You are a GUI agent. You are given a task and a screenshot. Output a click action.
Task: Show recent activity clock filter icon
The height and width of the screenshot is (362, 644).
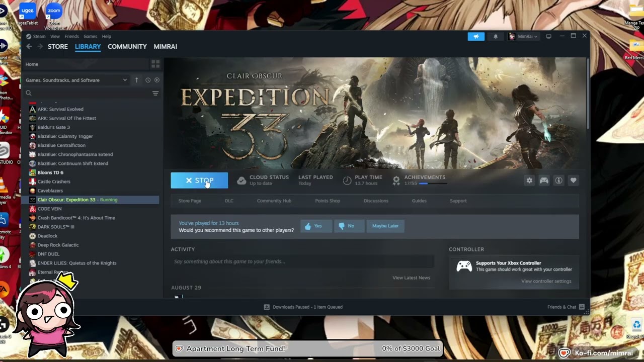pyautogui.click(x=148, y=80)
